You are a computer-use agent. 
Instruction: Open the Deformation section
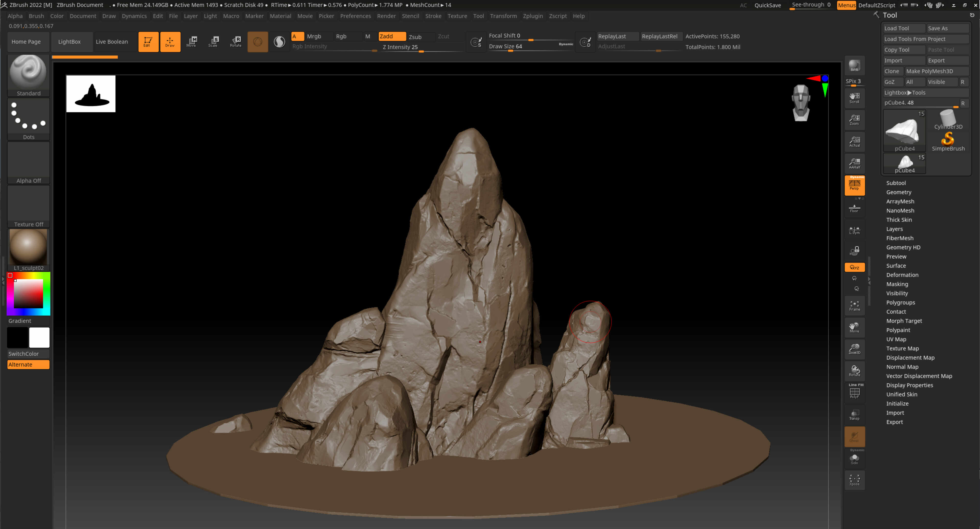click(x=902, y=274)
